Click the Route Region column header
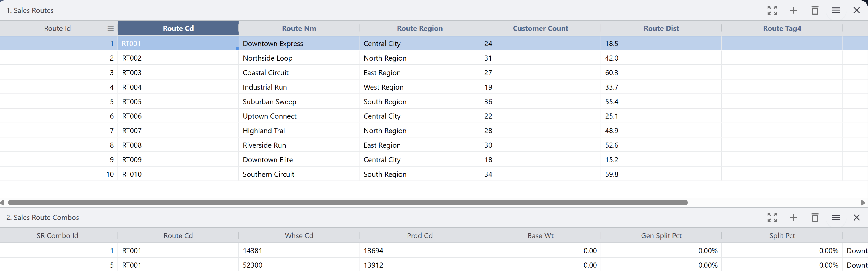Viewport: 868px width, 271px height. pyautogui.click(x=419, y=28)
